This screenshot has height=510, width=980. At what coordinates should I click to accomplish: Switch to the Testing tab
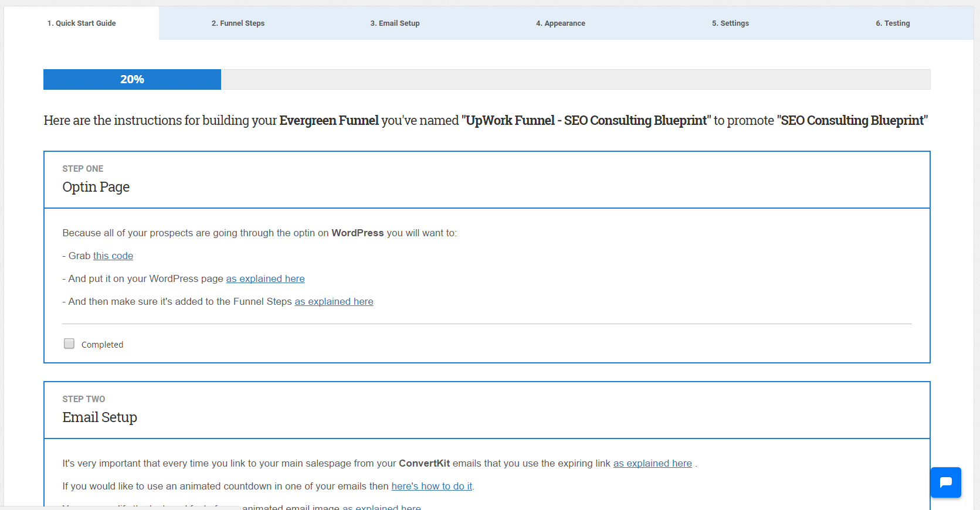[x=893, y=23]
